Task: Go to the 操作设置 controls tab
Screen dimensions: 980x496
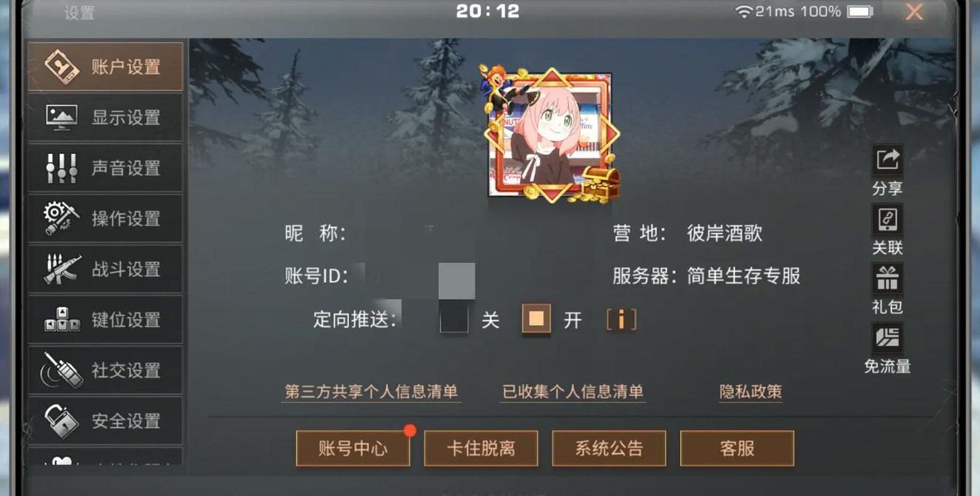Action: pos(105,218)
